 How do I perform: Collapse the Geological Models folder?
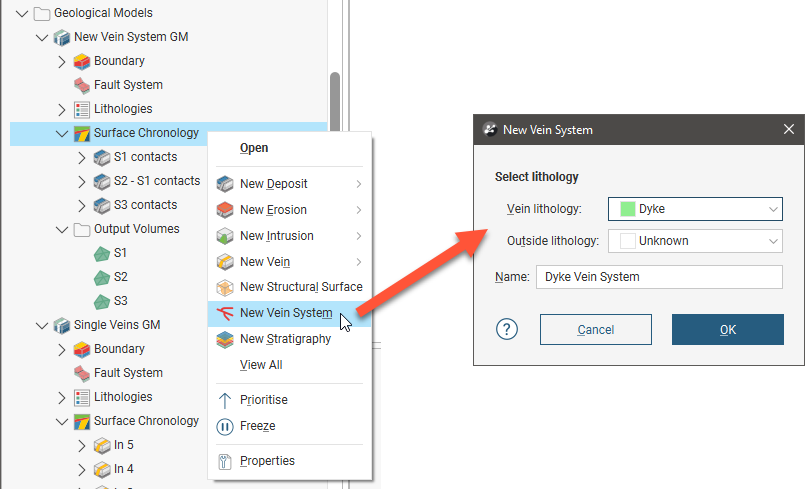[22, 13]
